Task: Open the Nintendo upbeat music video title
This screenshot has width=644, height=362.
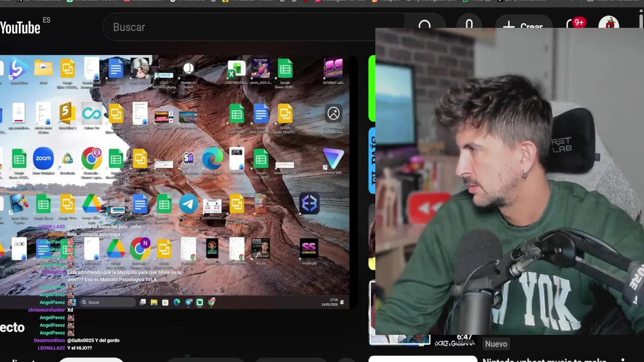Action: [x=544, y=359]
